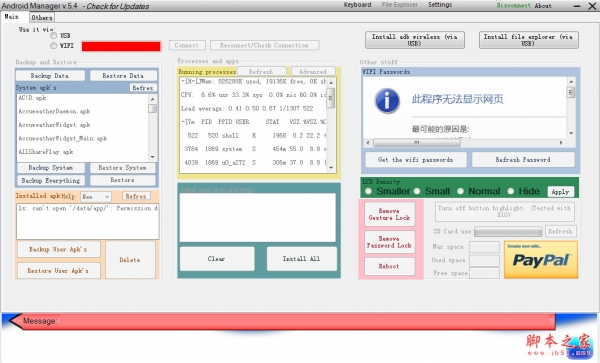
Task: Open the New dropdown in Installed apk
Action: pos(96,197)
